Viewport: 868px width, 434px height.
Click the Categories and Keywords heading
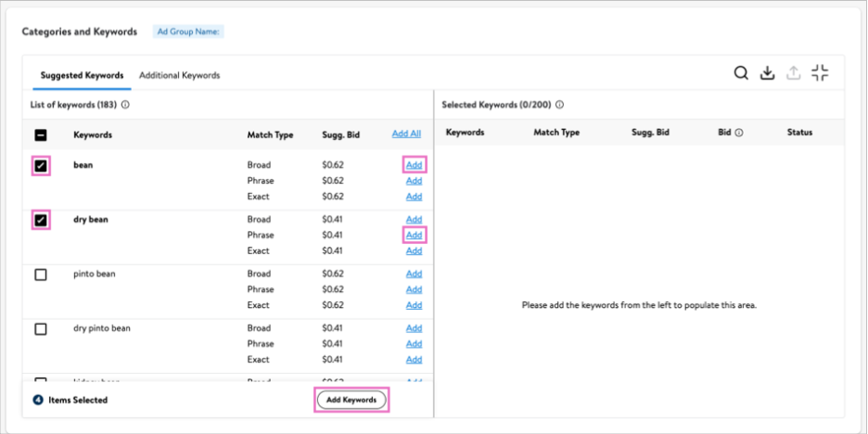pyautogui.click(x=79, y=32)
